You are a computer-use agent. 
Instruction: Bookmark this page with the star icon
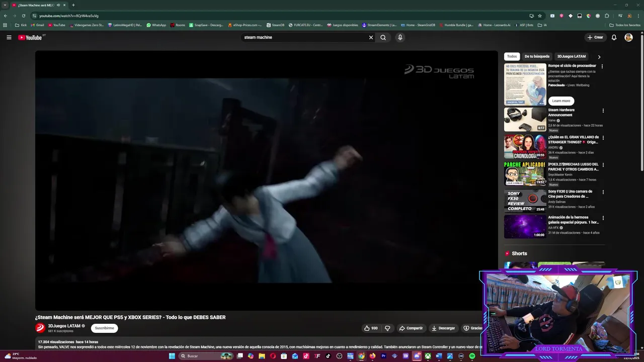click(x=540, y=16)
